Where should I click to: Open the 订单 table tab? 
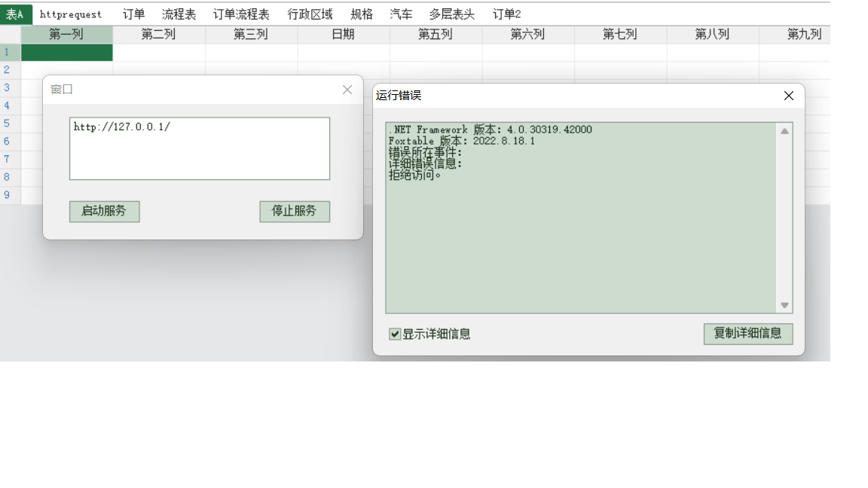(x=133, y=14)
